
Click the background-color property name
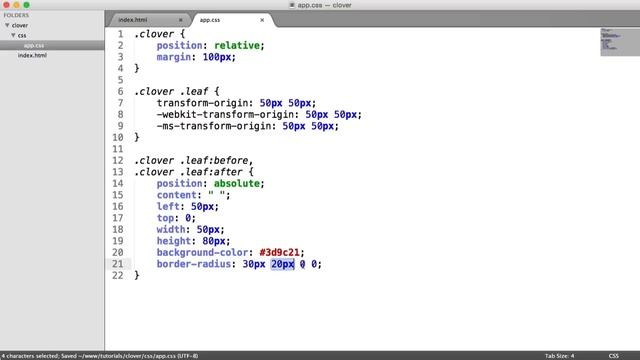coord(202,252)
